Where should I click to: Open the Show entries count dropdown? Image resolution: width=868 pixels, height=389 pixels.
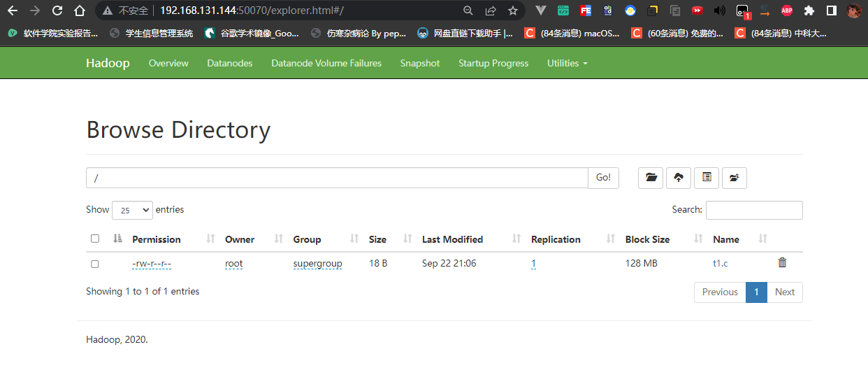tap(132, 210)
